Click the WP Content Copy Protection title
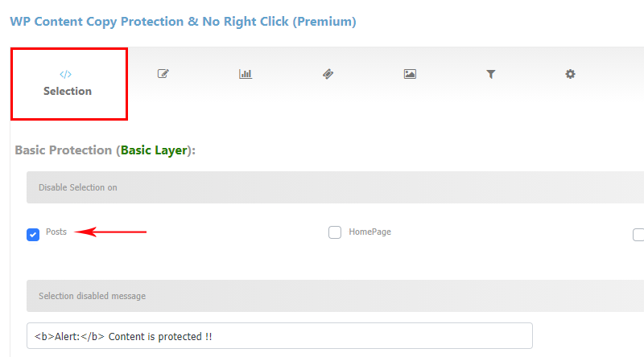The height and width of the screenshot is (357, 644). 183,22
